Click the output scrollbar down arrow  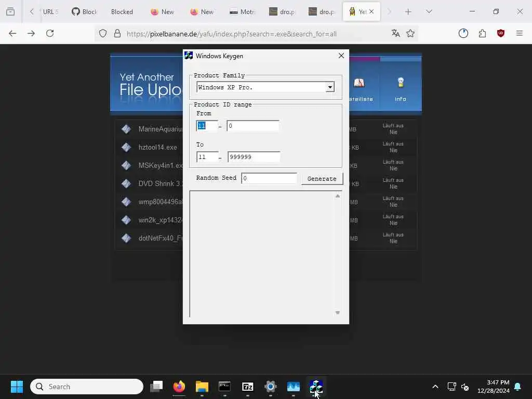pyautogui.click(x=338, y=312)
